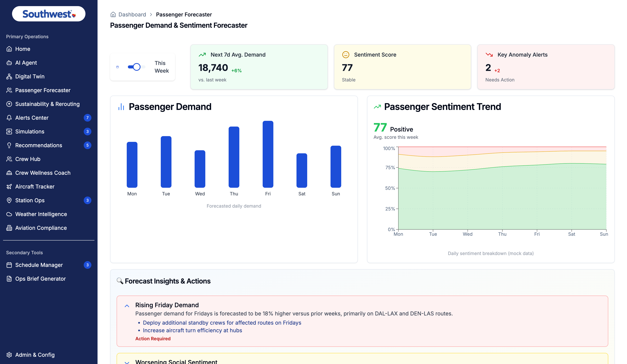
Task: Click the Saturday demand bar
Action: point(302,170)
